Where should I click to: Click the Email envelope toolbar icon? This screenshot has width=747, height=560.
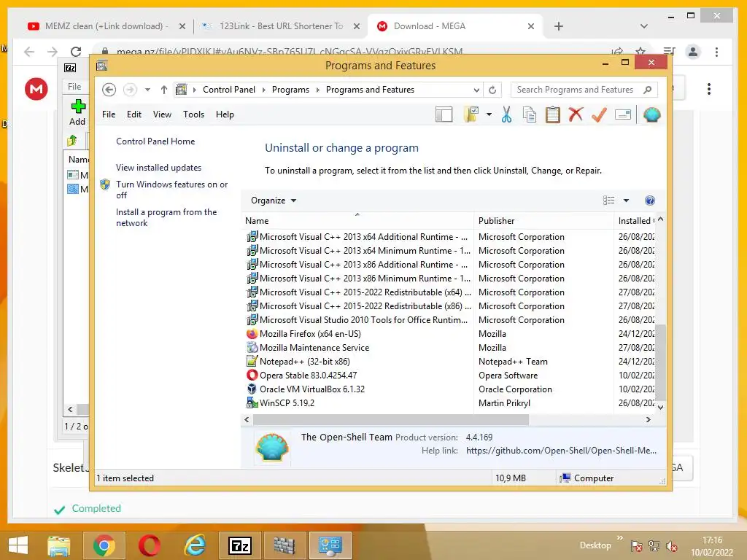623,114
